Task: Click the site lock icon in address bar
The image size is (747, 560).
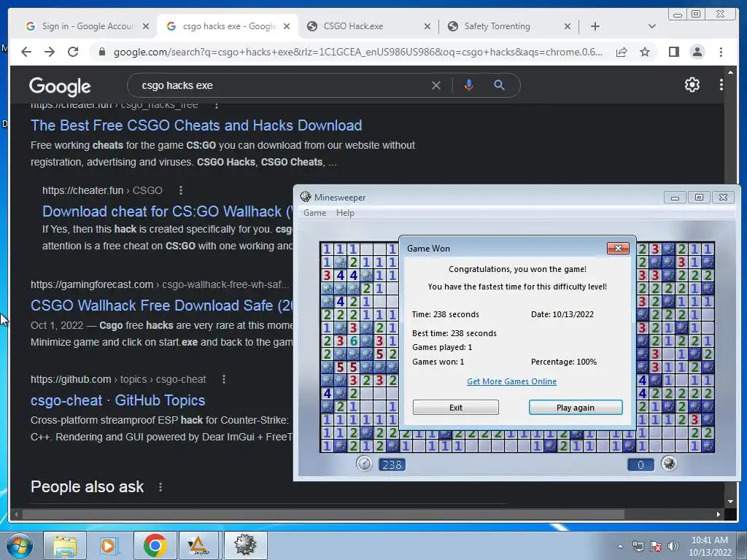Action: click(x=101, y=52)
